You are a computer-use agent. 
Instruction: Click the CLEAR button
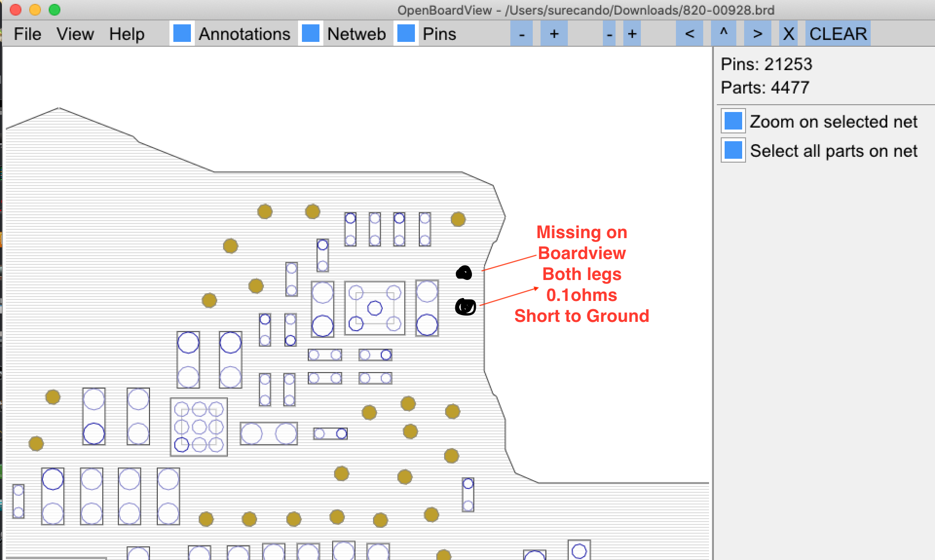pos(838,34)
